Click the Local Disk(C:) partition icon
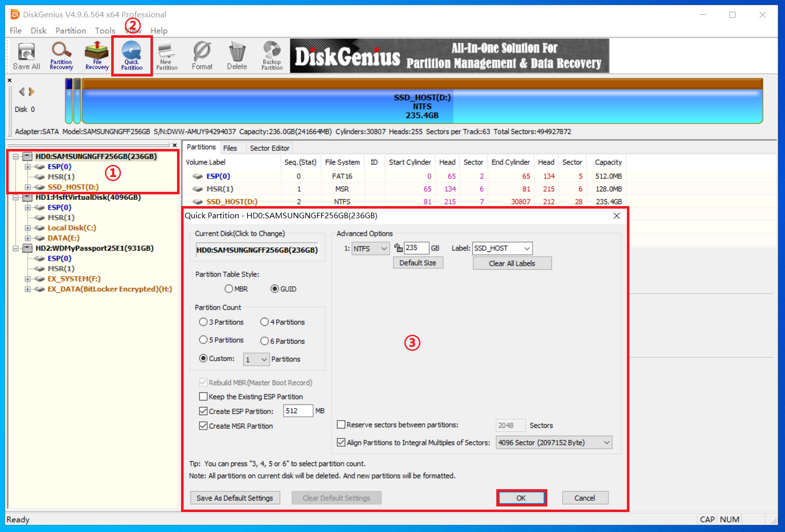This screenshot has height=532, width=785. [x=39, y=228]
